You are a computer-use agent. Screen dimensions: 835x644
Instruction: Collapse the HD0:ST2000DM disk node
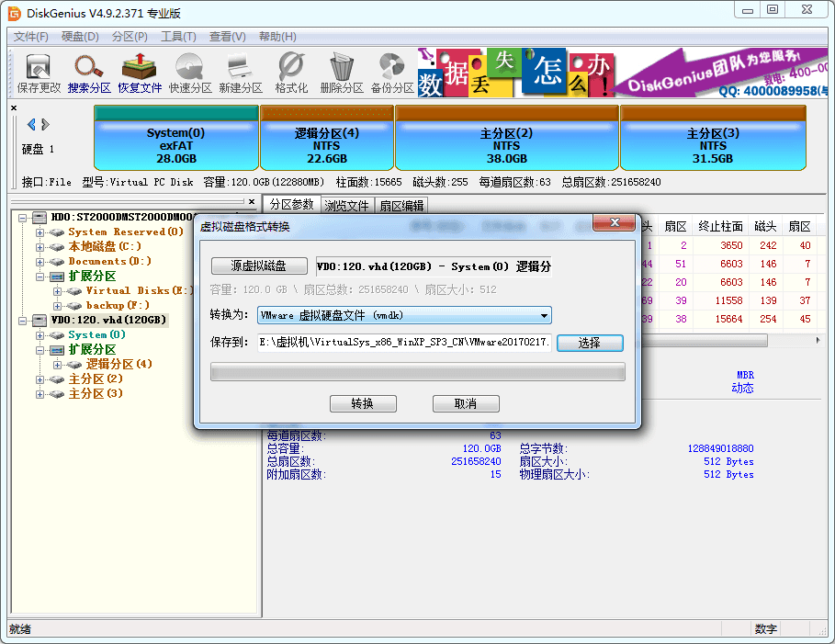pos(22,218)
